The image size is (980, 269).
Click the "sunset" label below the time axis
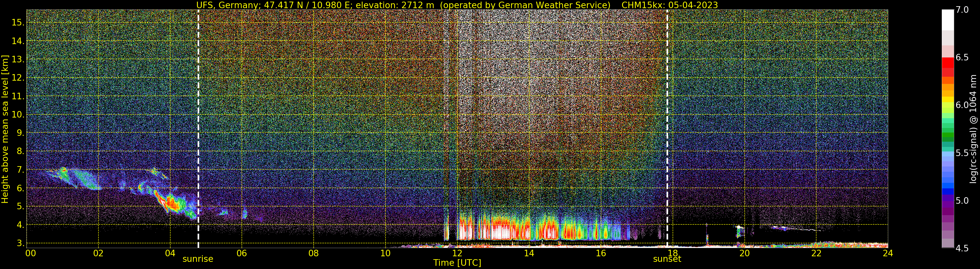667,259
